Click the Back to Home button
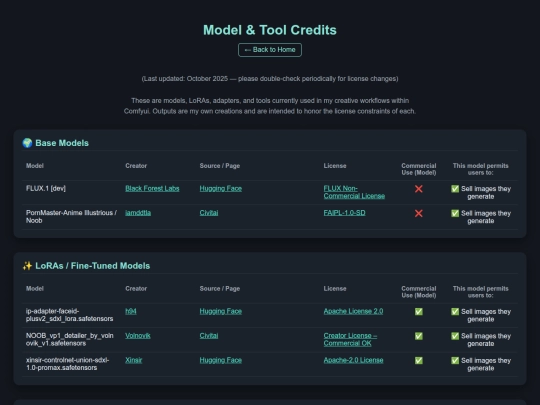This screenshot has height=405, width=540. tap(270, 50)
